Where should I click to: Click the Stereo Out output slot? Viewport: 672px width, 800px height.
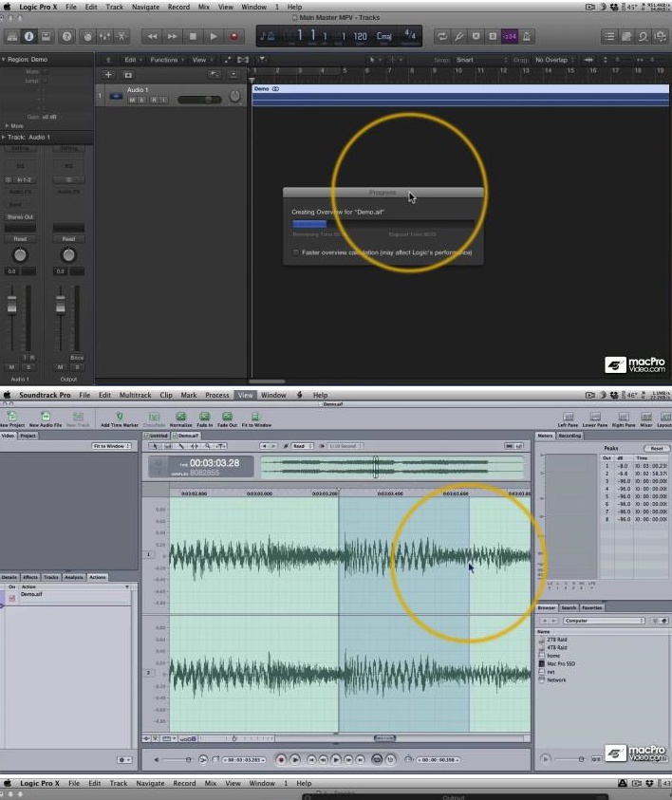(21, 216)
